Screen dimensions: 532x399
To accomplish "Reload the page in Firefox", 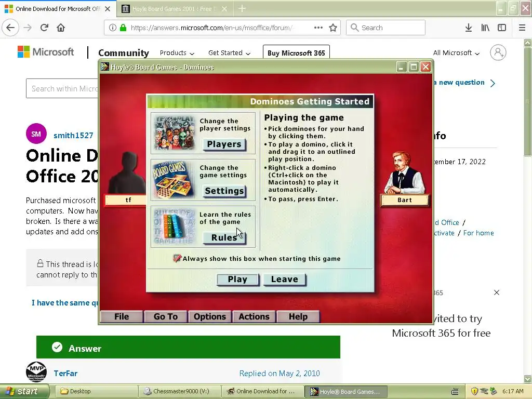I will pyautogui.click(x=44, y=28).
